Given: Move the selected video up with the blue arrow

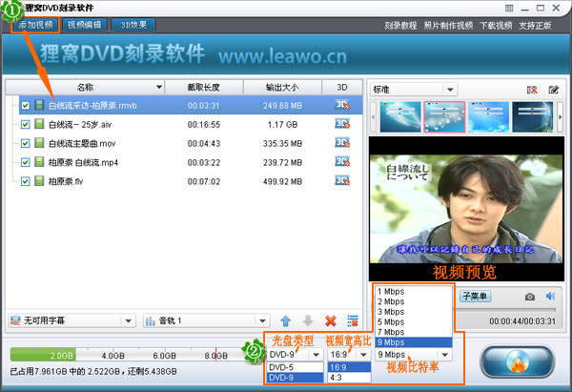Looking at the screenshot, I should pos(286,320).
